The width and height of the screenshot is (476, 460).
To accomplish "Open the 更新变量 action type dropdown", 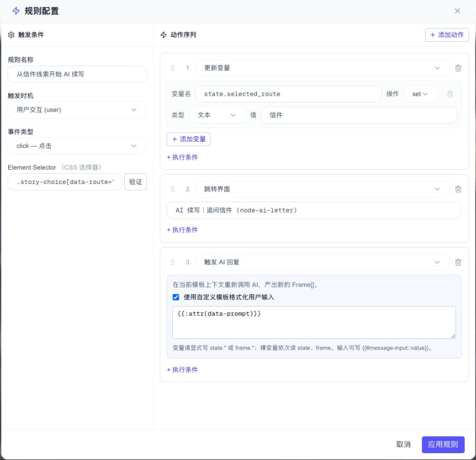I will point(323,68).
